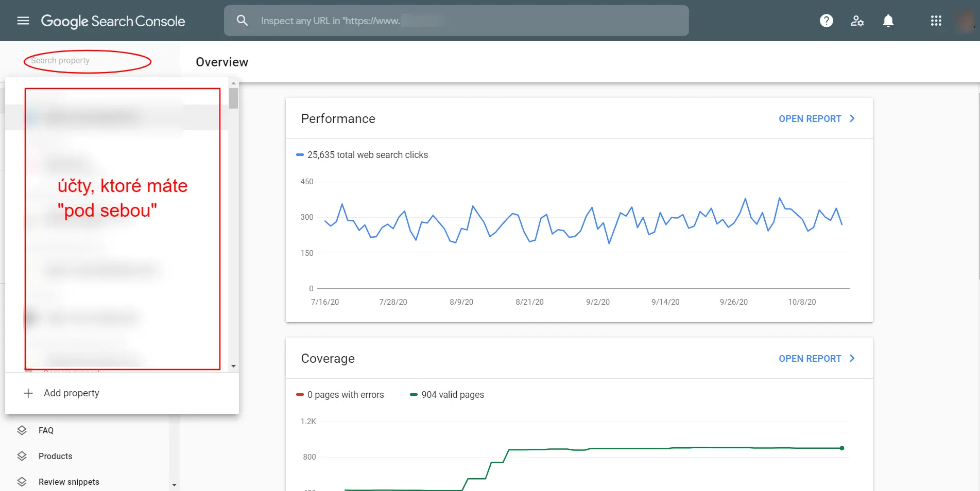Click the green end point on Coverage chart

(x=842, y=448)
